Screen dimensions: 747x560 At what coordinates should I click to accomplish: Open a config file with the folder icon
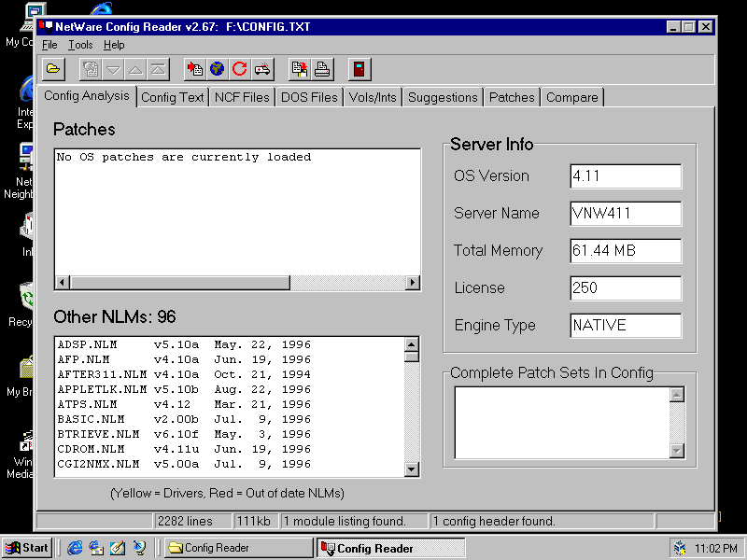click(x=53, y=69)
